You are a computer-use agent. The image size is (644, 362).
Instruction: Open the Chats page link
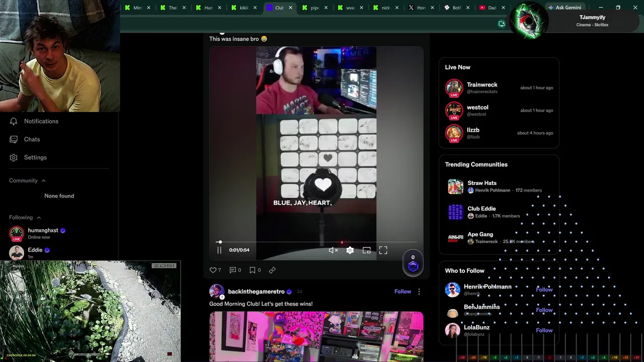click(x=32, y=139)
